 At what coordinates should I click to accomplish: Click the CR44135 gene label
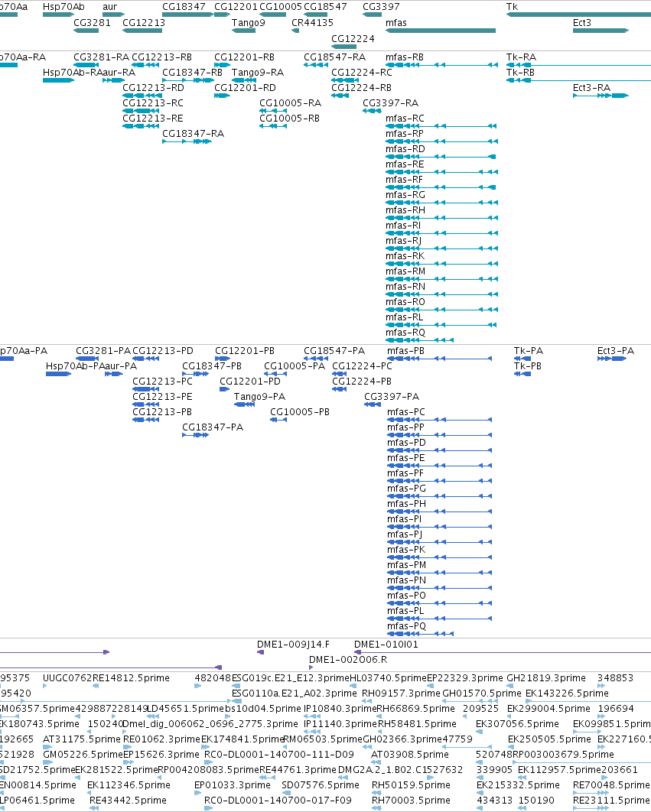pos(312,23)
